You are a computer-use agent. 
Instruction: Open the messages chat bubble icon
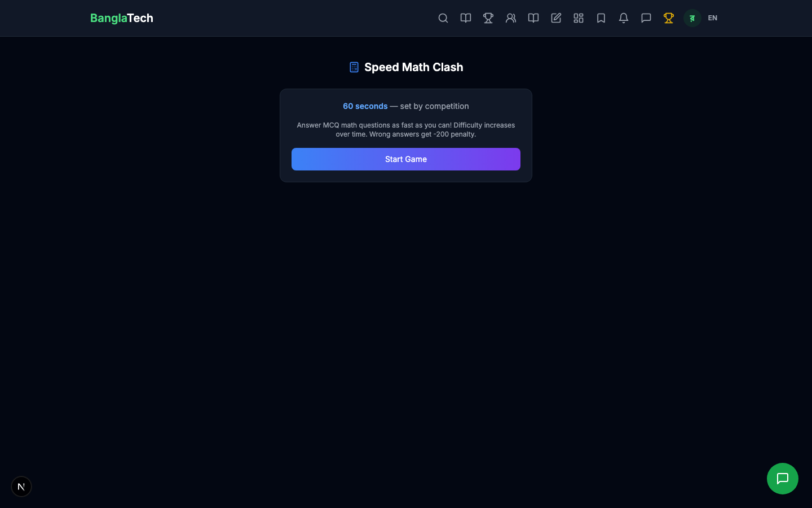point(646,18)
